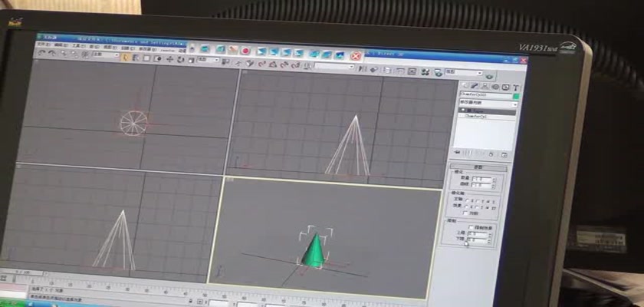Switch to the Display command panel tab
The image size is (644, 307).
click(505, 87)
